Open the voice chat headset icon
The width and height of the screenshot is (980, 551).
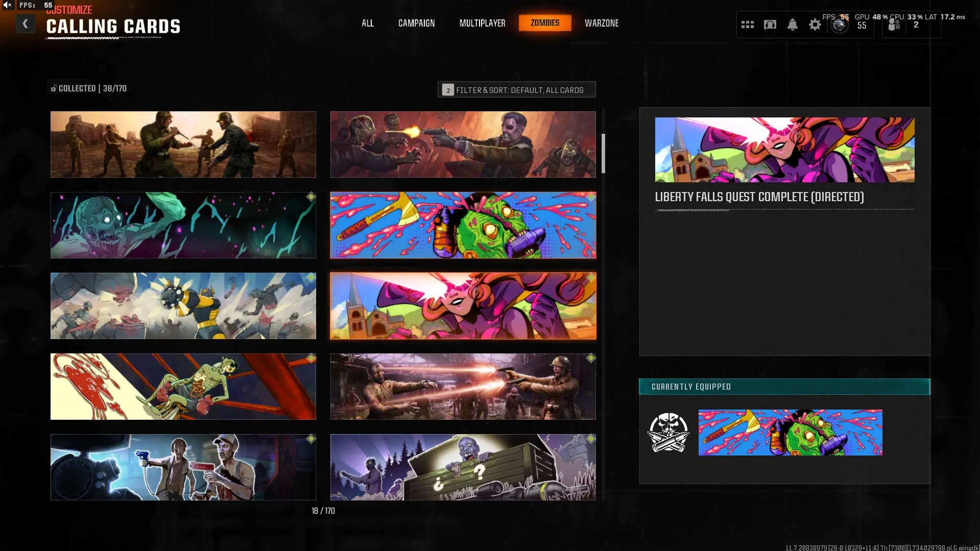click(x=770, y=25)
